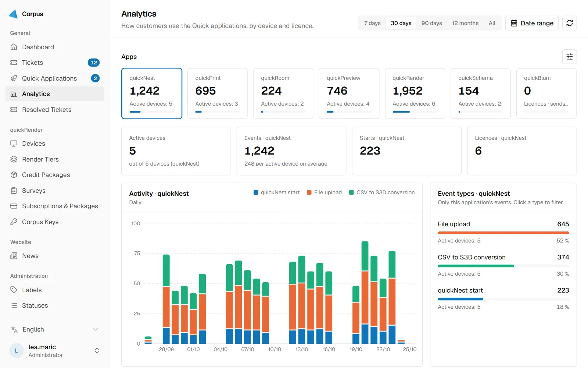Click the News newspaper icon
The image size is (588, 368).
point(14,256)
